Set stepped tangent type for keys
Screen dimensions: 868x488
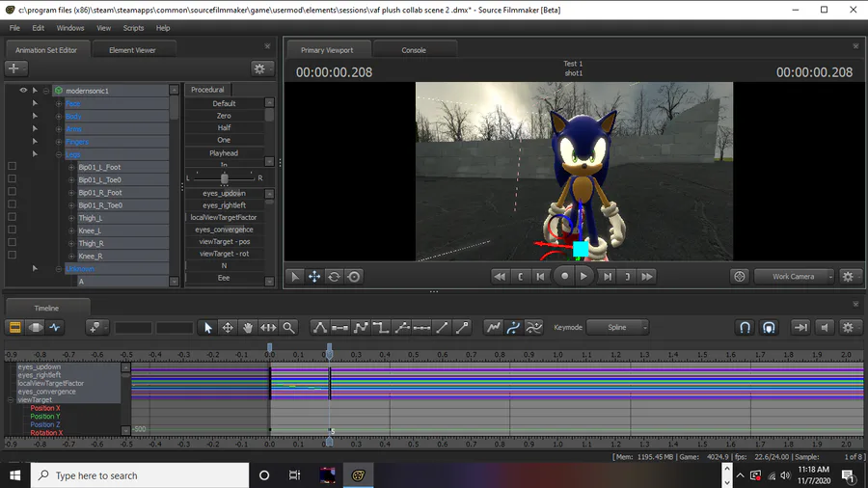tap(380, 328)
